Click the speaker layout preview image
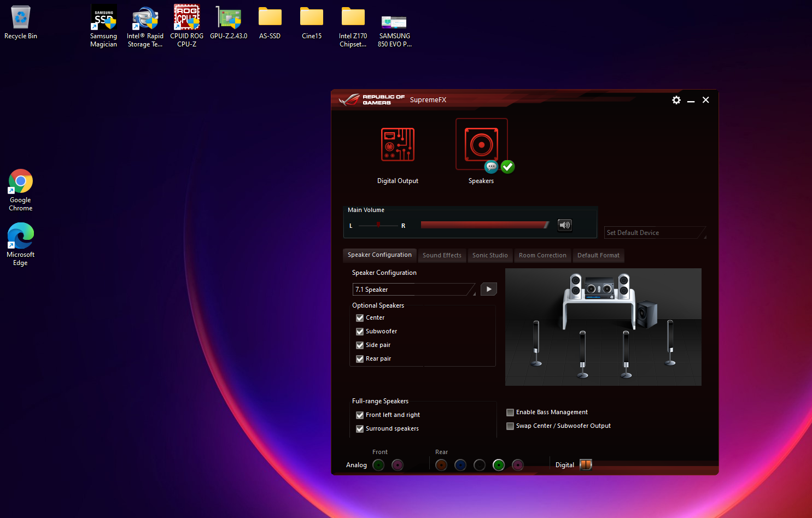 [603, 327]
